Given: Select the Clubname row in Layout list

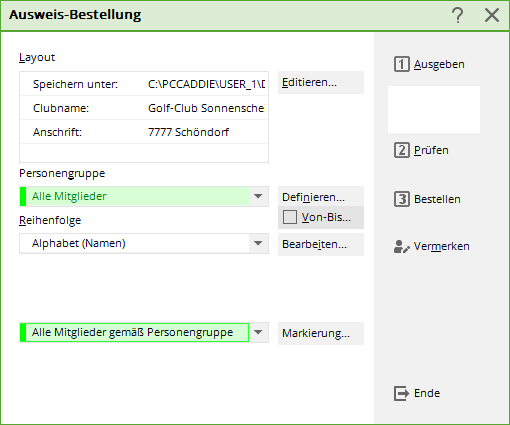Looking at the screenshot, I should tap(144, 108).
